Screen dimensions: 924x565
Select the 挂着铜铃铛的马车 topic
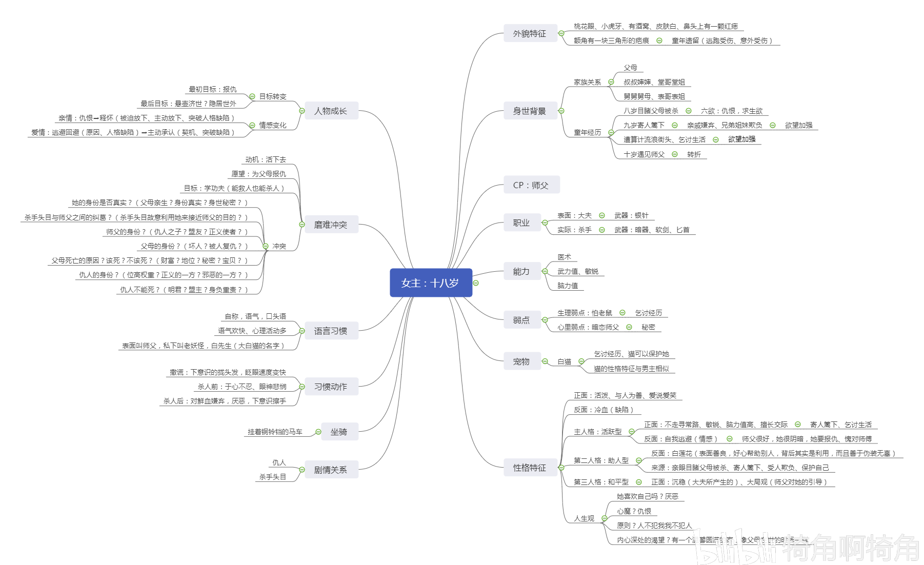pos(275,432)
